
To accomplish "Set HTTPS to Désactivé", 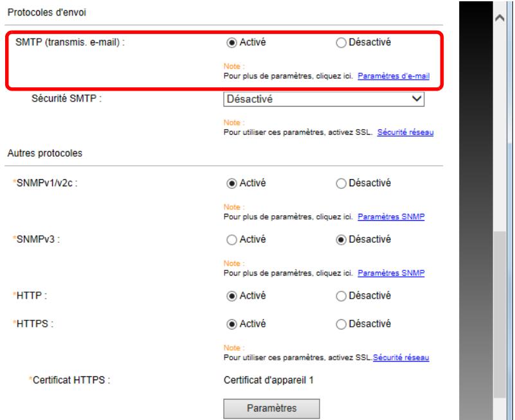I will (x=341, y=324).
